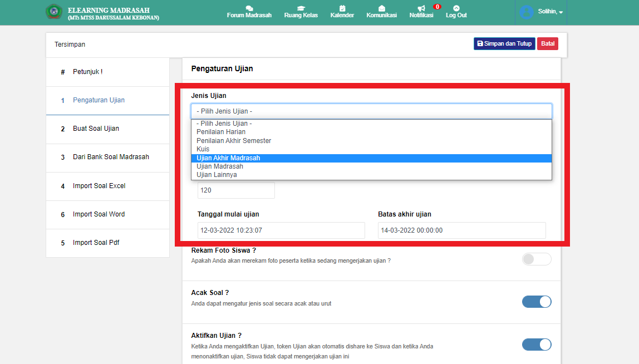
Task: Collapse the Jenis Ujian dropdown
Action: (x=371, y=111)
